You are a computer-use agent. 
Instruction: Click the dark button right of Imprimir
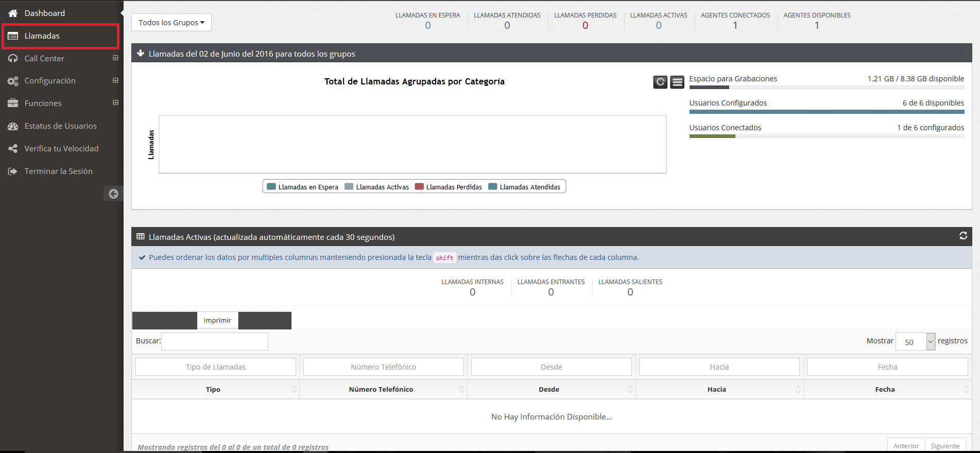265,320
